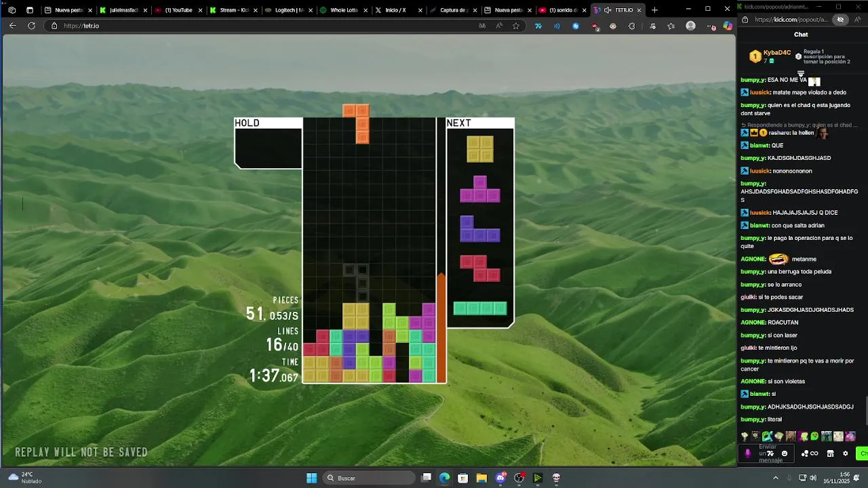The width and height of the screenshot is (868, 488).
Task: Open the volume icon in system tray
Action: click(813, 478)
